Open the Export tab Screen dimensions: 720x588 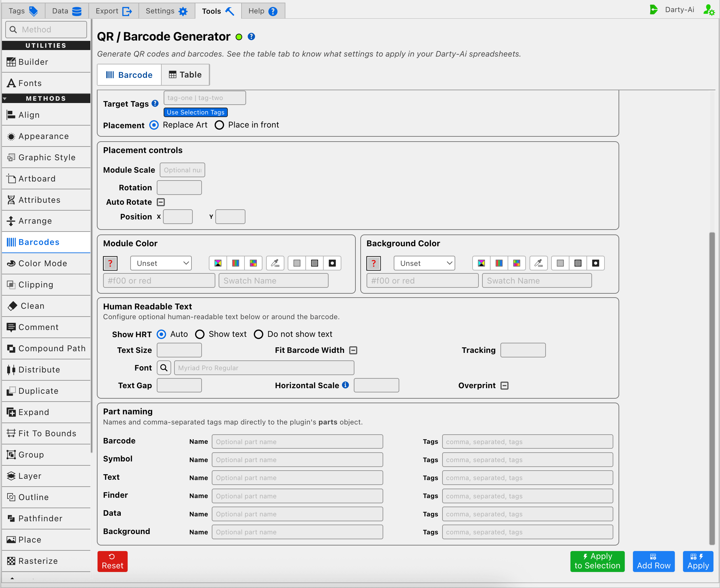pos(114,11)
